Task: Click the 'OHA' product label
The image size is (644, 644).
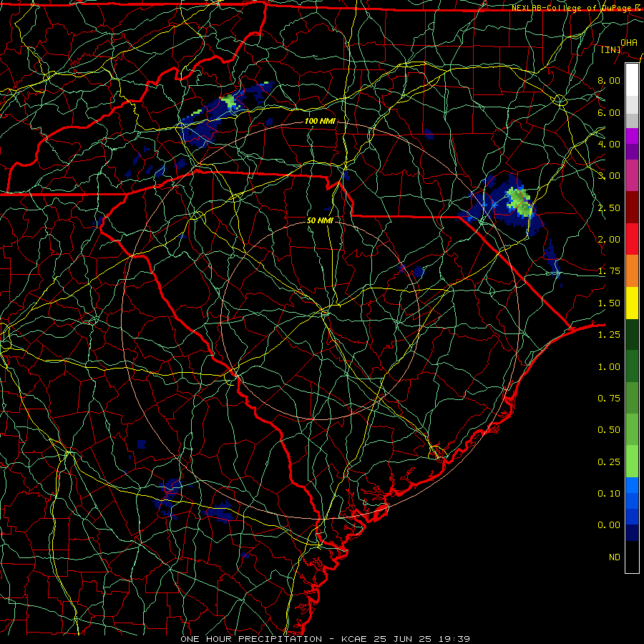Action: (629, 42)
